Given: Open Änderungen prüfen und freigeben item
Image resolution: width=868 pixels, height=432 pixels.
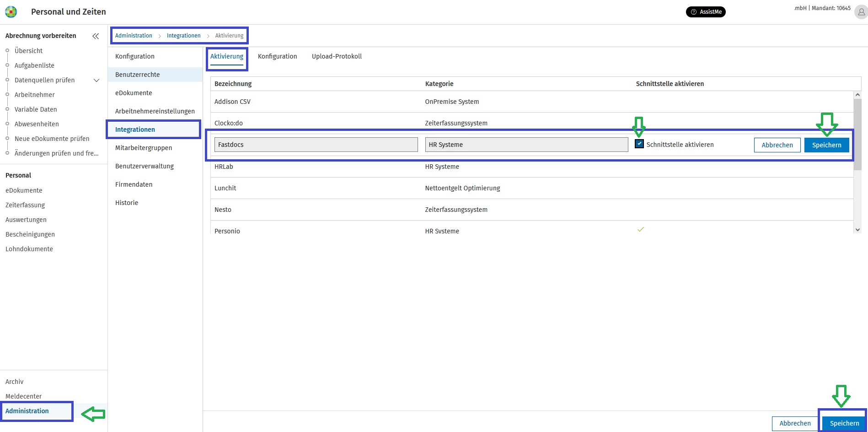Looking at the screenshot, I should tap(56, 153).
